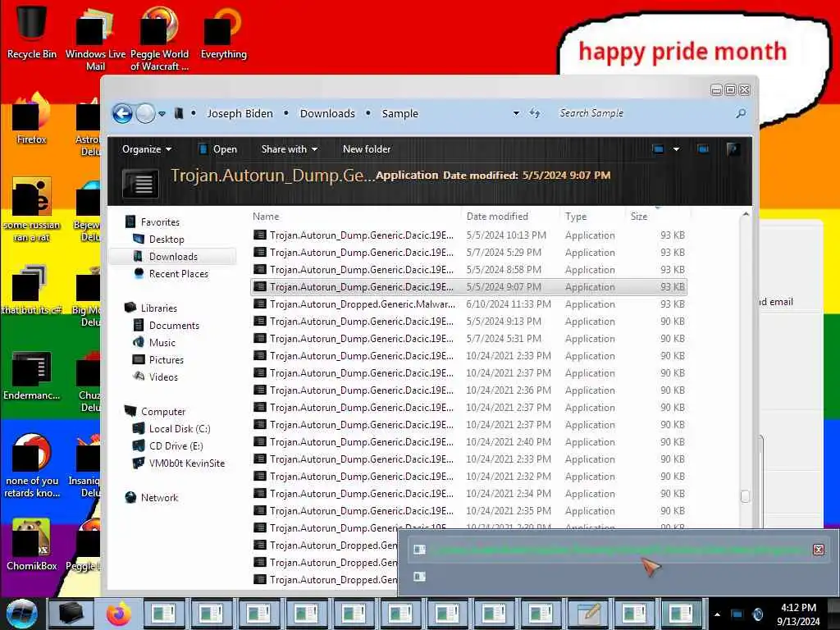Viewport: 840px width, 630px height.
Task: Click the Firefox icon on the taskbar
Action: (x=118, y=614)
